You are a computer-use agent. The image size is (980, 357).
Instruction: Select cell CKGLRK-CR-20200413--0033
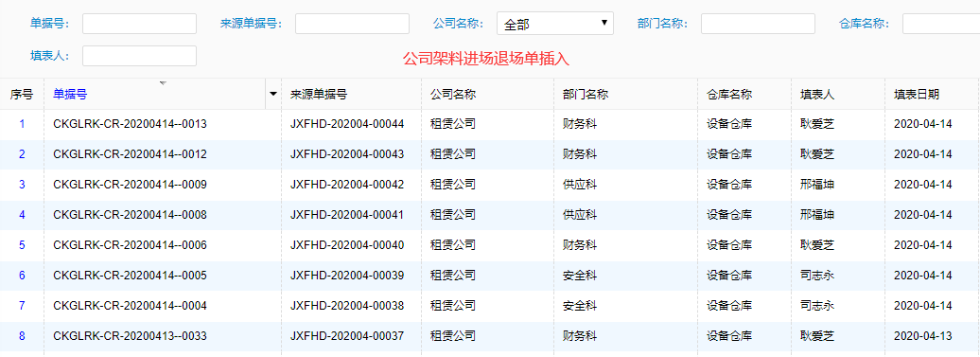pyautogui.click(x=130, y=336)
